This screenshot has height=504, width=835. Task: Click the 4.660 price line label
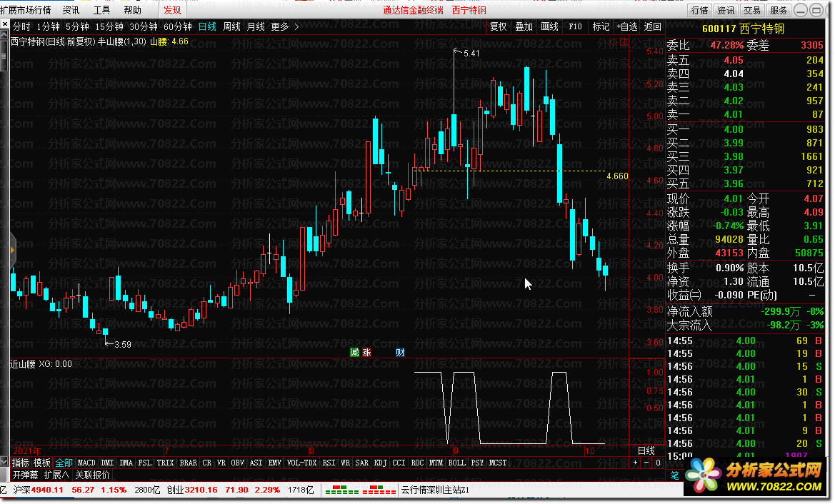pos(617,176)
